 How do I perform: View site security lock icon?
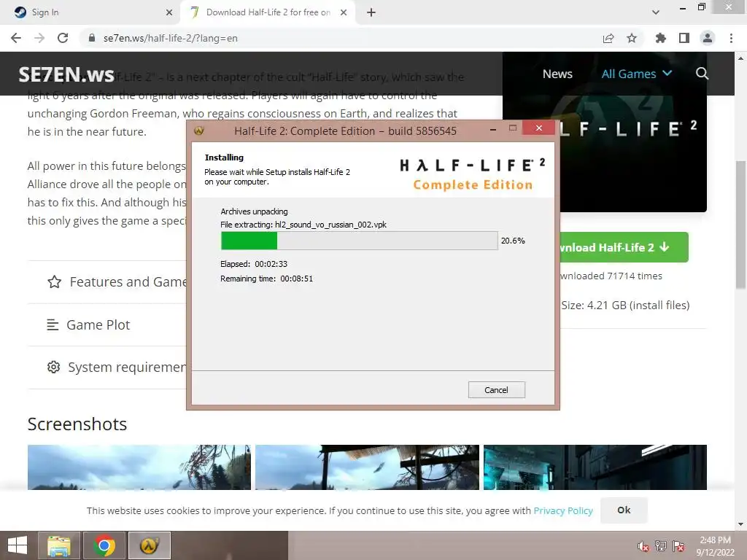[92, 38]
